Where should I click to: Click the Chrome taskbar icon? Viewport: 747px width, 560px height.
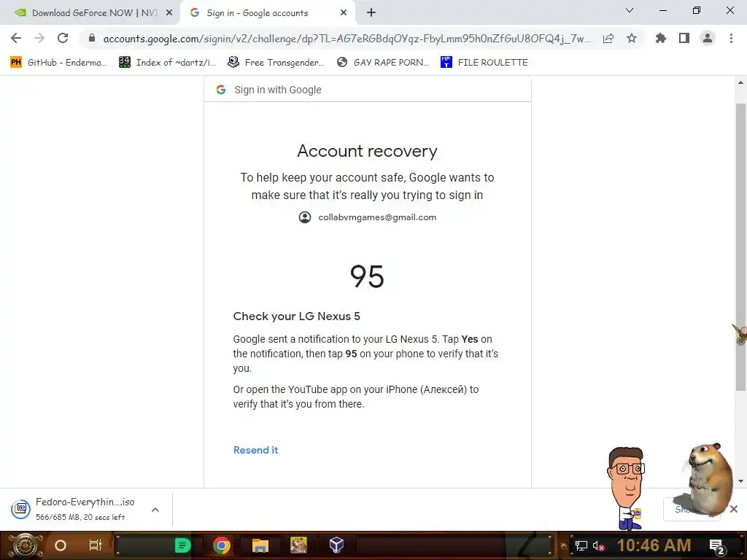click(222, 545)
